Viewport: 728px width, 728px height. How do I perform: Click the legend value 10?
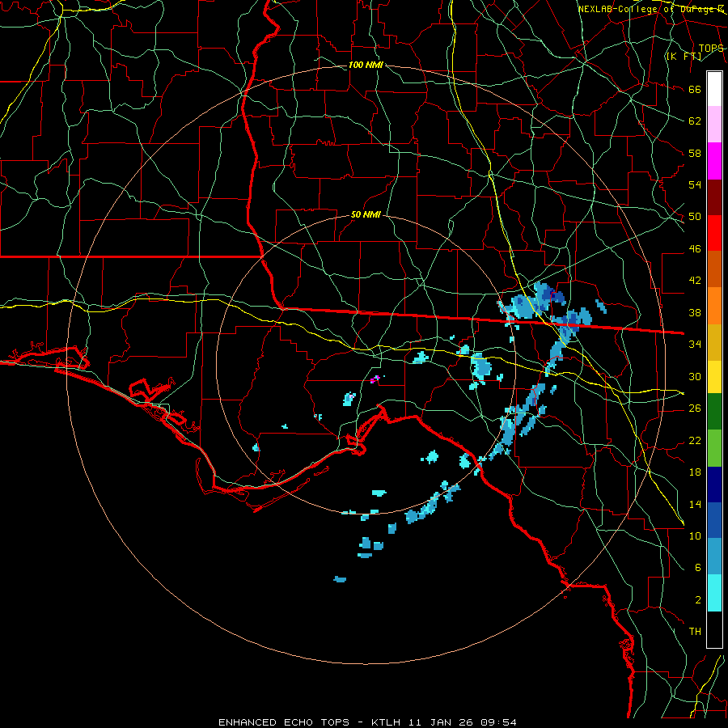pyautogui.click(x=695, y=535)
